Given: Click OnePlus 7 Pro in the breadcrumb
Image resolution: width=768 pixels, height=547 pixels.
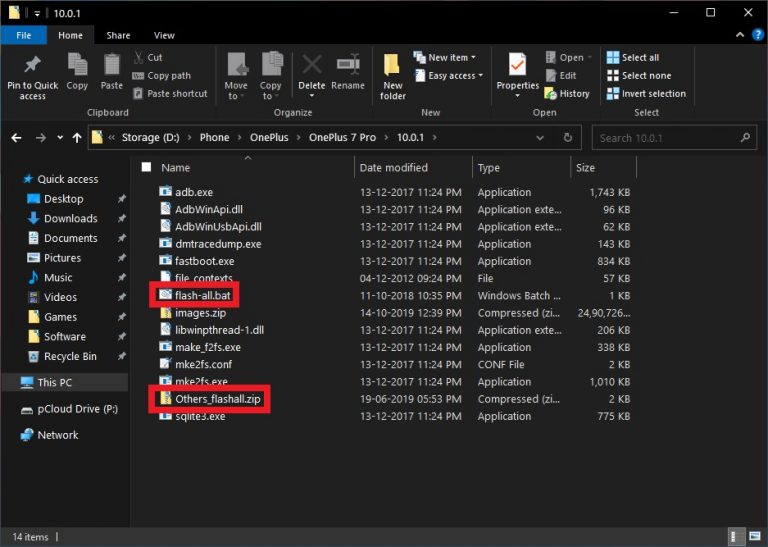Looking at the screenshot, I should (342, 138).
